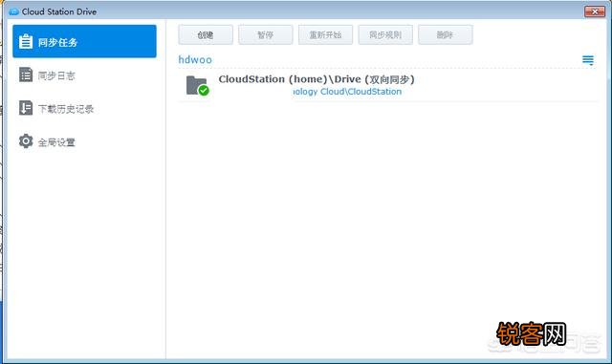Click the 删除 delete button
The image size is (612, 364).
(446, 35)
